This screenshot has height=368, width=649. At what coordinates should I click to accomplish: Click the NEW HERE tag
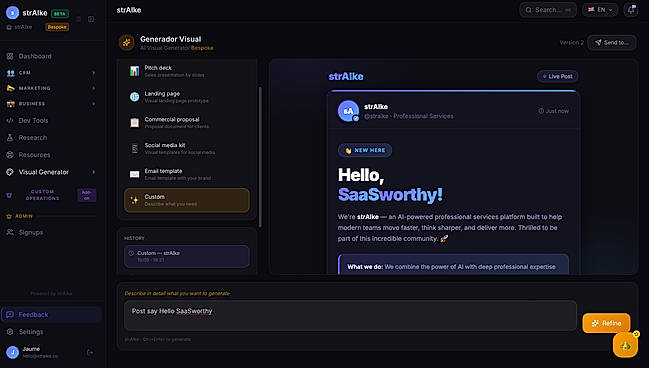click(365, 150)
